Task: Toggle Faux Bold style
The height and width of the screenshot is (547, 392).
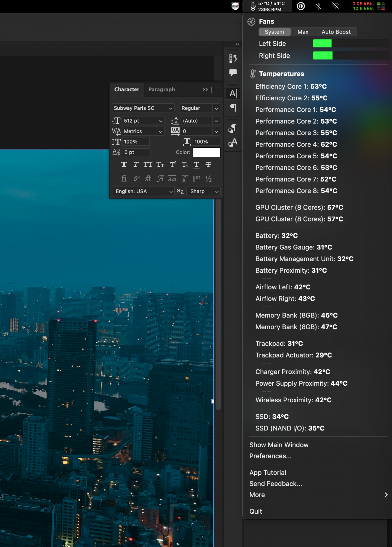Action: 124,164
